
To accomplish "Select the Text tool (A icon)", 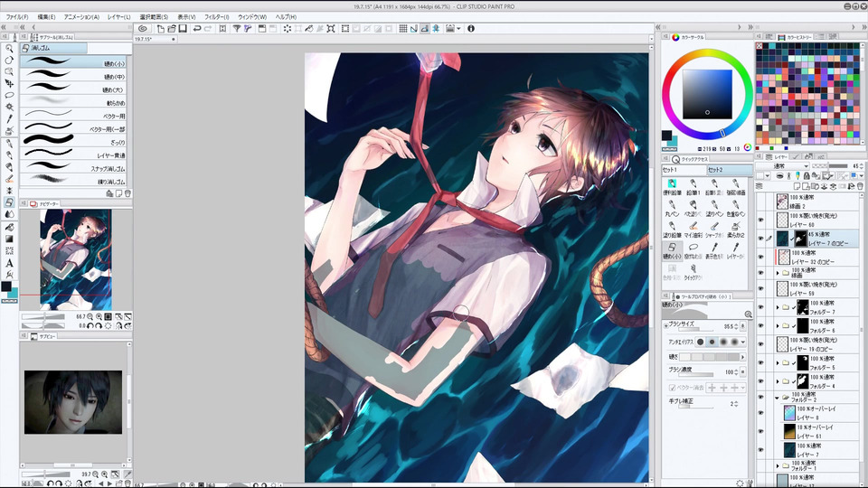I will 9,263.
